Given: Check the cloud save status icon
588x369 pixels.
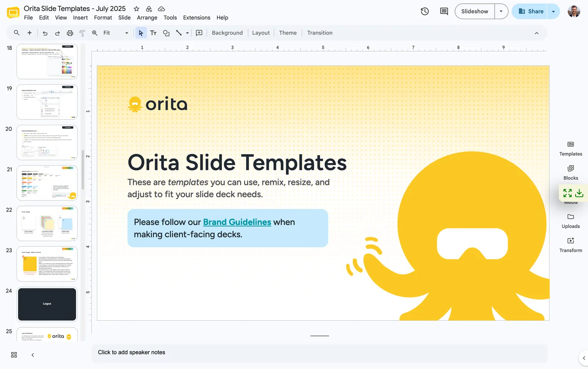Looking at the screenshot, I should [x=161, y=8].
